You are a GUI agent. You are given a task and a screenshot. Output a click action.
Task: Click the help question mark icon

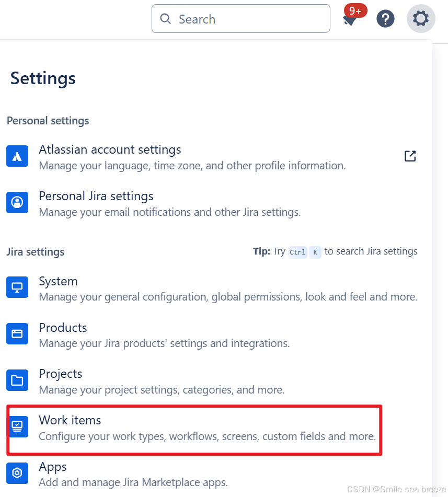click(385, 18)
